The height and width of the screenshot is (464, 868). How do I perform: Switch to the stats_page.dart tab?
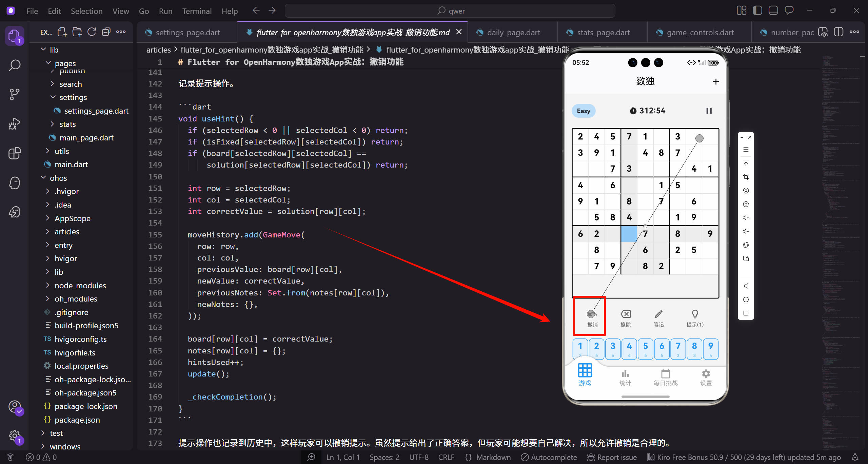tap(603, 33)
